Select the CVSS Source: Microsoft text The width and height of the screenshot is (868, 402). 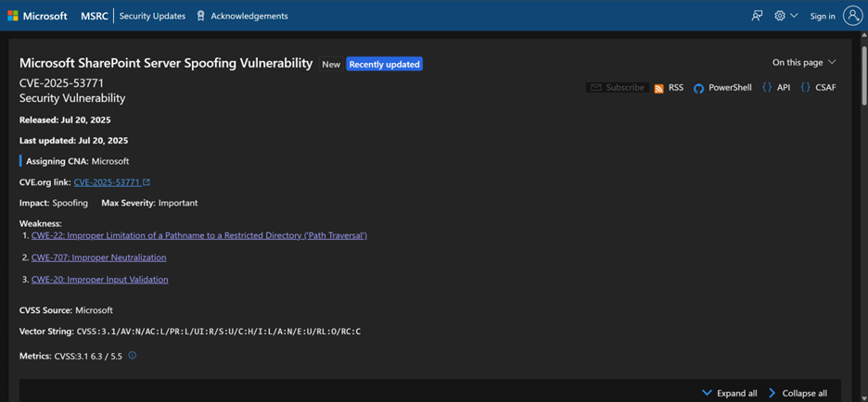coord(66,310)
